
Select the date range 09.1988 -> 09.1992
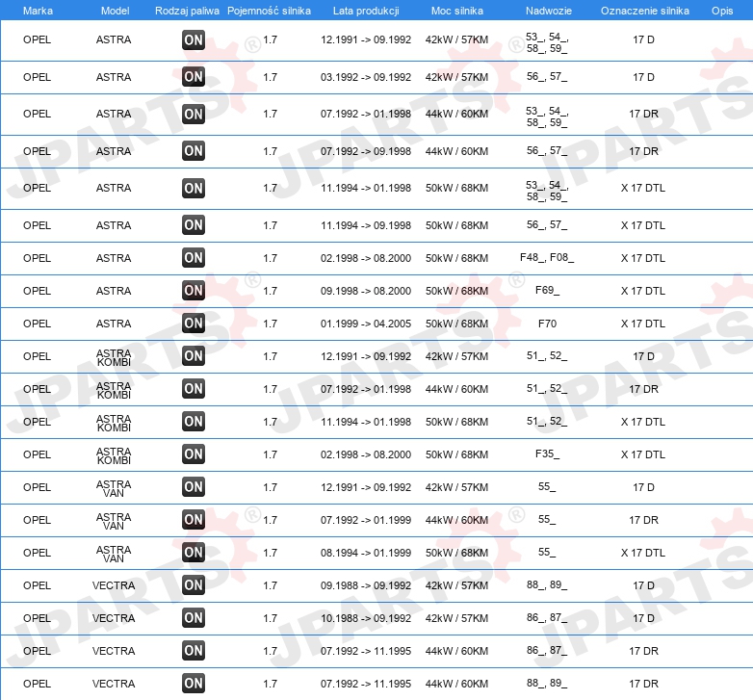[x=366, y=585]
